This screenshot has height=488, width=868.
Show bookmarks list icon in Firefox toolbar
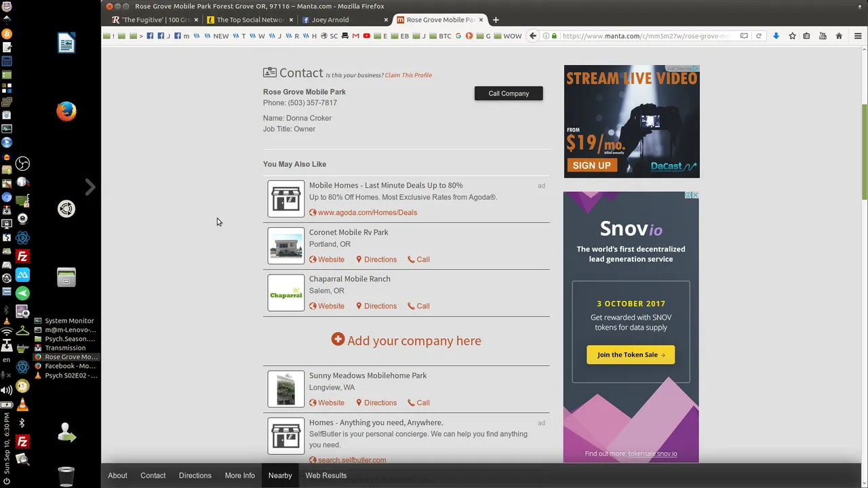(806, 36)
